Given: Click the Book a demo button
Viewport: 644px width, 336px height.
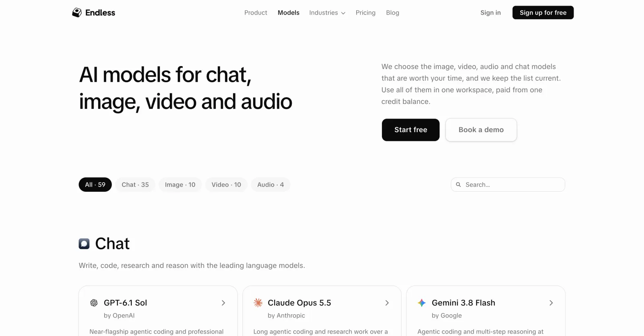Looking at the screenshot, I should click(481, 130).
